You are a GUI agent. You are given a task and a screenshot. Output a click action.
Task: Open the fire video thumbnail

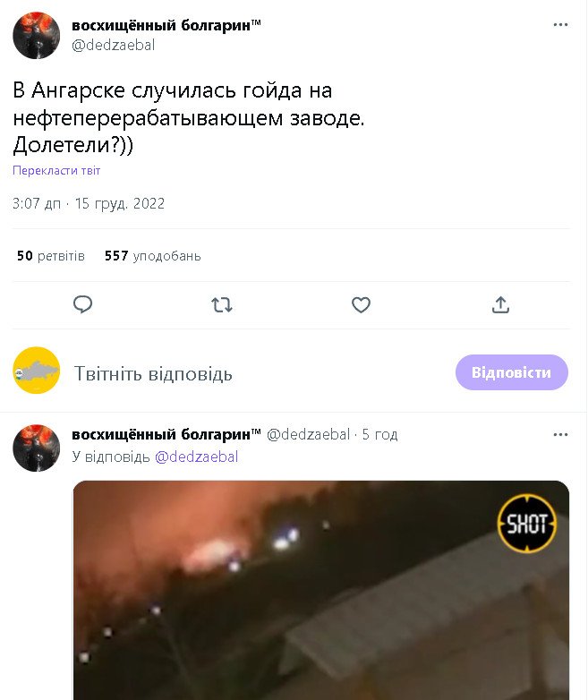point(321,590)
